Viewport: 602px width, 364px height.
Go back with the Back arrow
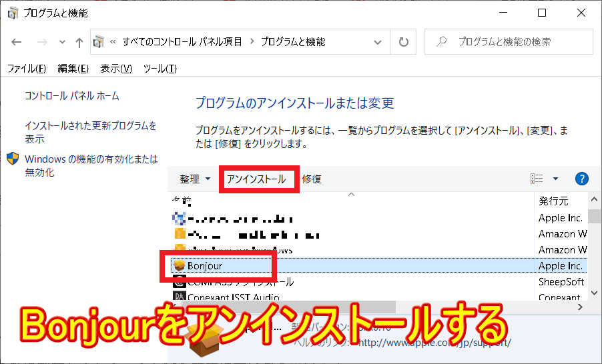click(x=17, y=42)
